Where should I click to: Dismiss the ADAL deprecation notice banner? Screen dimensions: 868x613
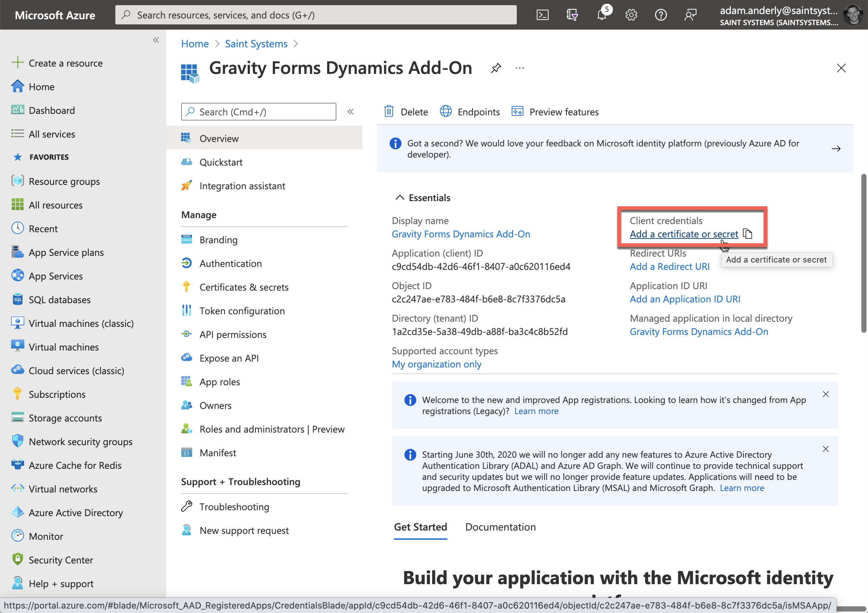pos(826,449)
